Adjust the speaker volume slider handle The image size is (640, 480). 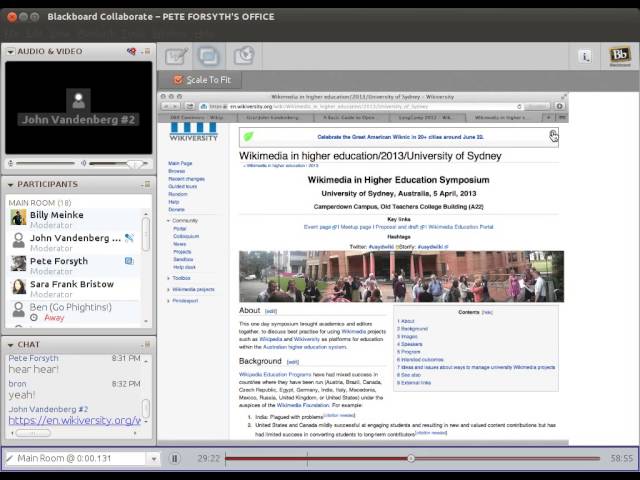[134, 164]
